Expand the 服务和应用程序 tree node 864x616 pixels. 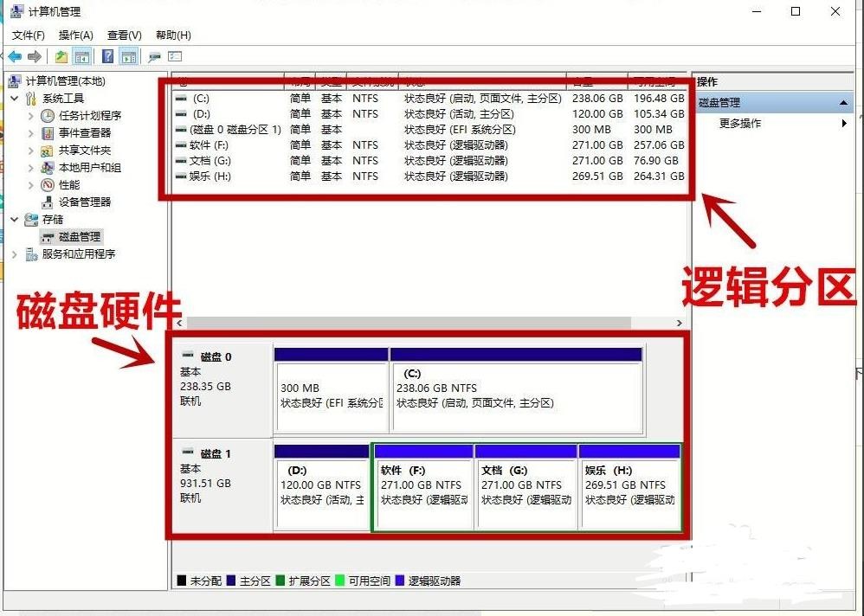click(15, 254)
